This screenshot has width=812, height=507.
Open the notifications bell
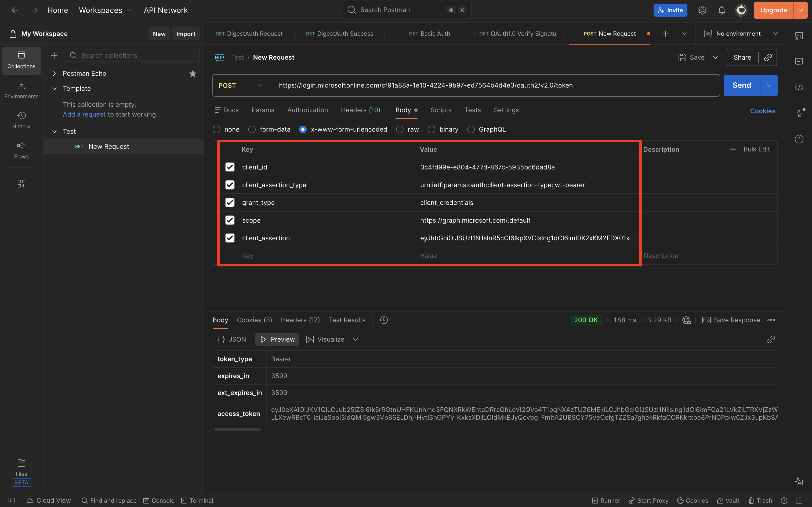(722, 10)
